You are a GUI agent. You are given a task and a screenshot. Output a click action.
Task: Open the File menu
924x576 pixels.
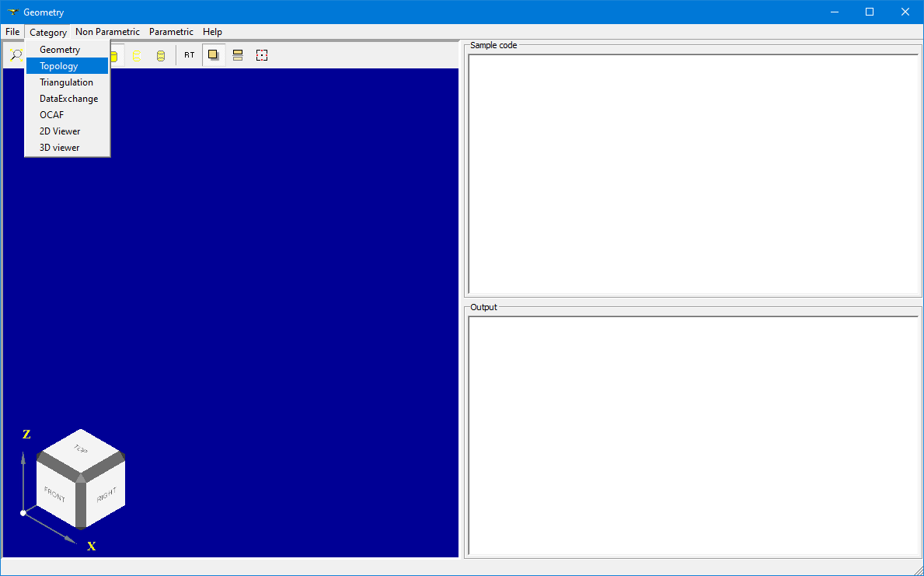click(12, 32)
